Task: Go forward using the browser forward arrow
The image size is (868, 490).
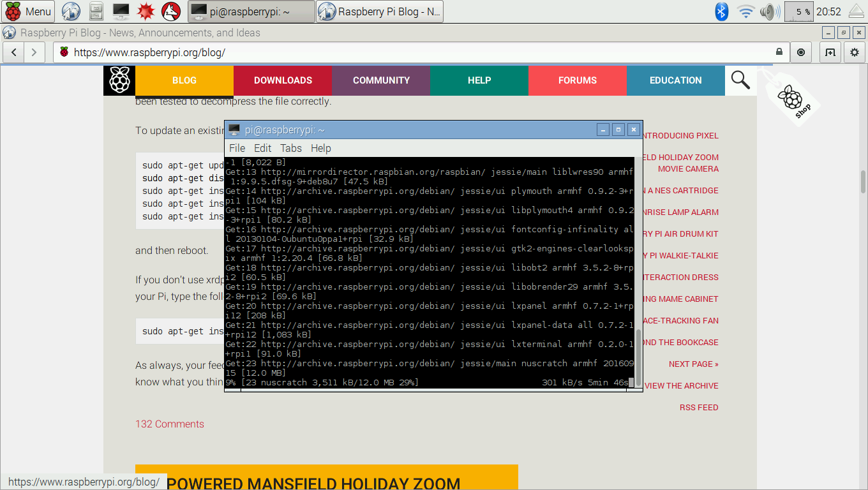Action: (34, 52)
